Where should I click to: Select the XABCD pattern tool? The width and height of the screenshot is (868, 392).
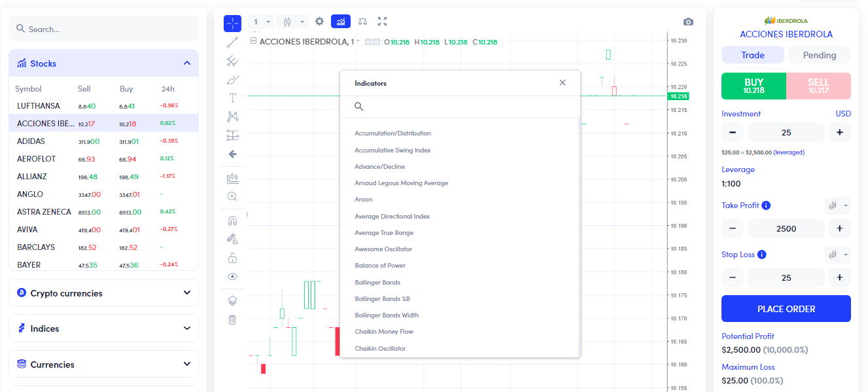pos(232,116)
